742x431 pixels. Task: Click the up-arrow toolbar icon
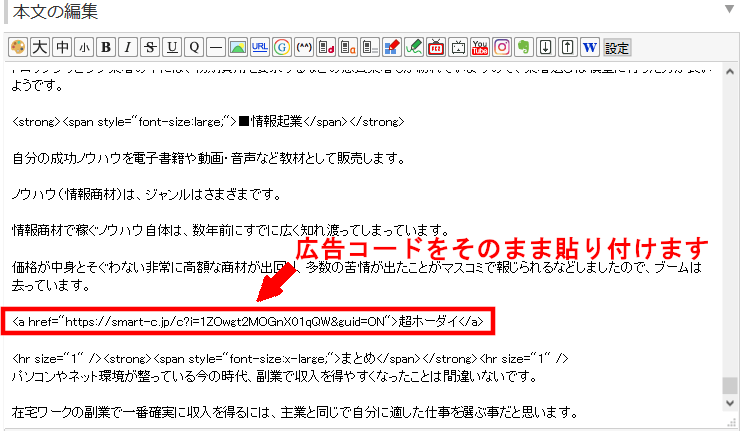pos(567,47)
